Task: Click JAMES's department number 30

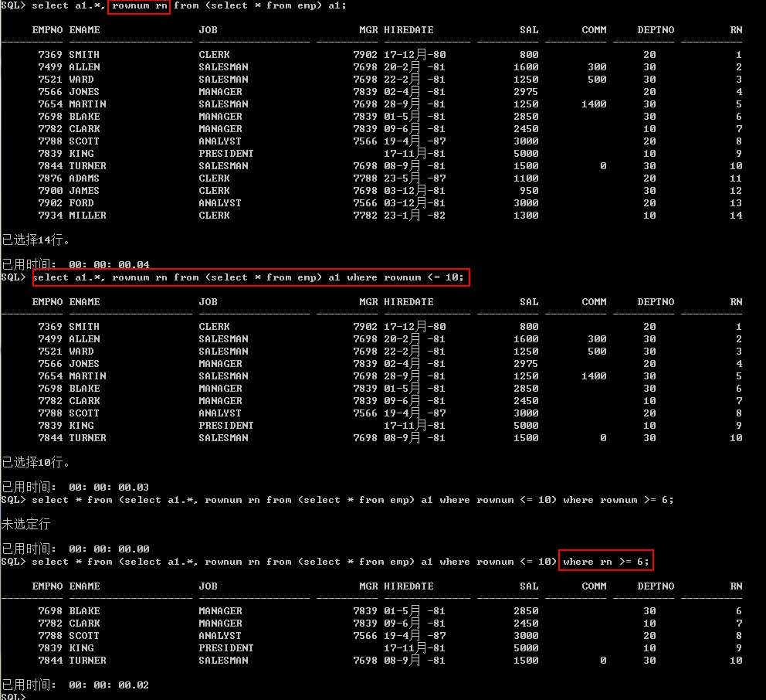Action: 649,191
